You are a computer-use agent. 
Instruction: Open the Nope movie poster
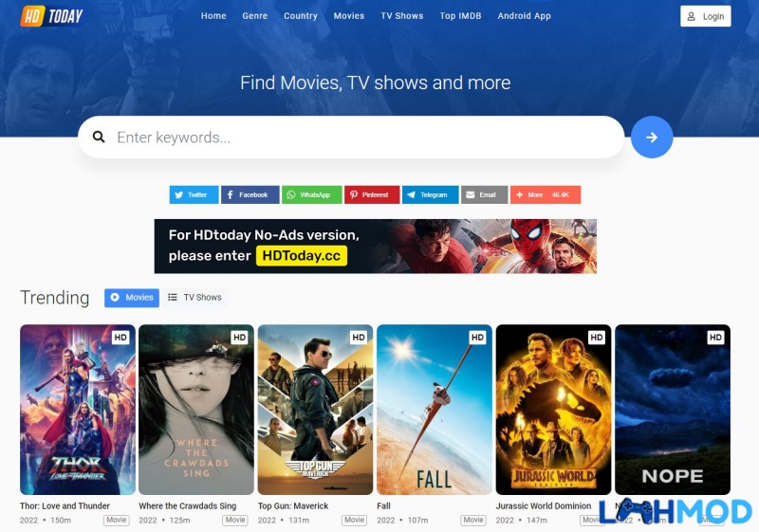click(673, 409)
